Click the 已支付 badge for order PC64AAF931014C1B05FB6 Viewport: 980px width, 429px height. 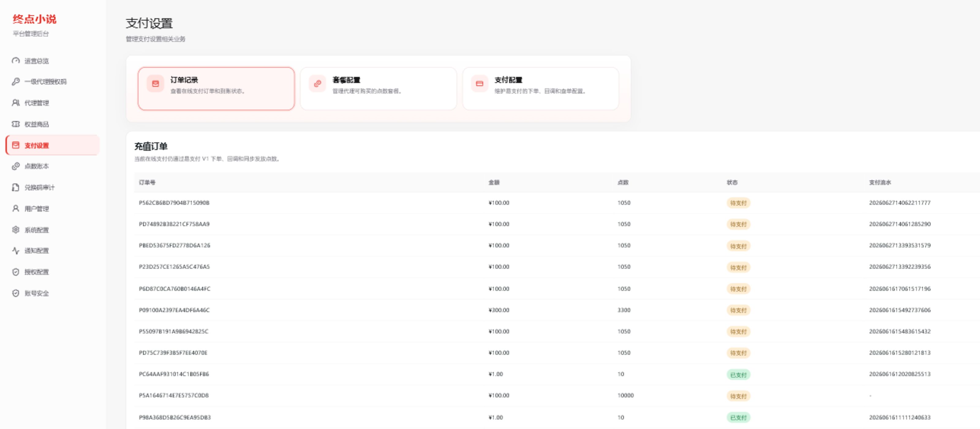tap(738, 374)
